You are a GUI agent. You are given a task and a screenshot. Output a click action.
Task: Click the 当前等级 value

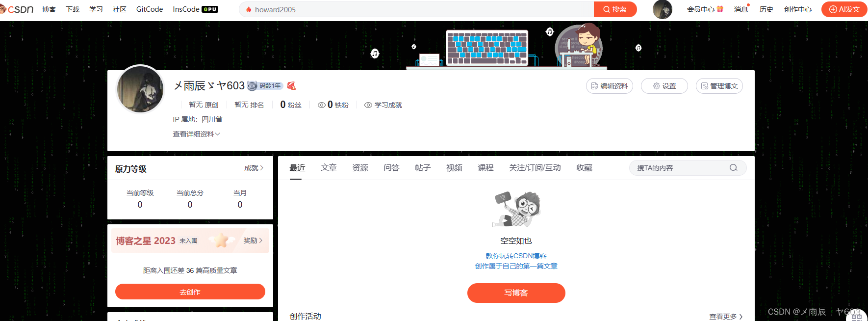140,205
